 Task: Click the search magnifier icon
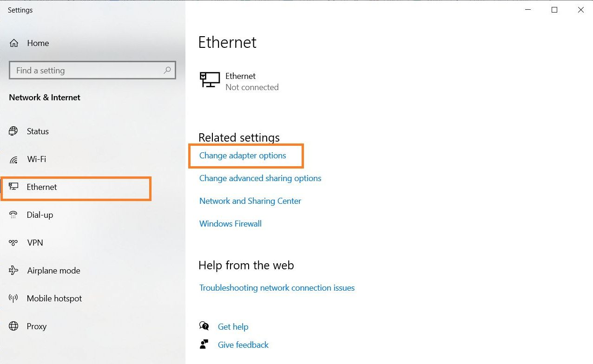[167, 71]
